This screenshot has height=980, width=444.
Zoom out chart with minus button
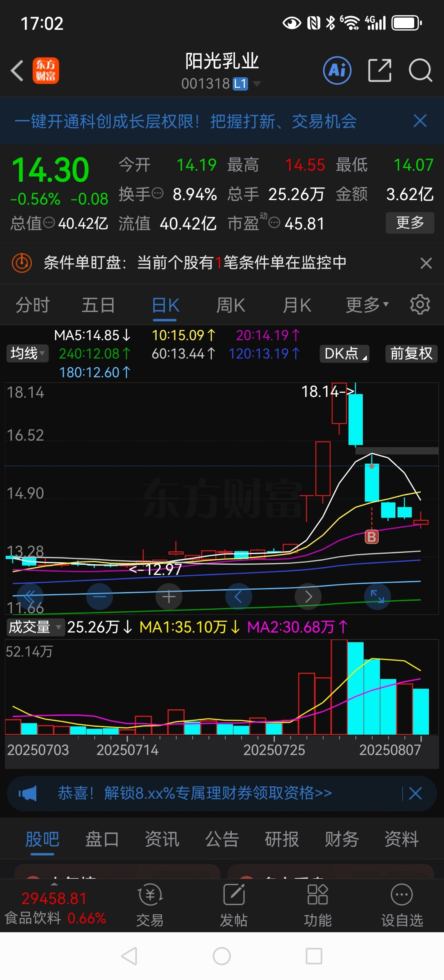click(x=100, y=597)
